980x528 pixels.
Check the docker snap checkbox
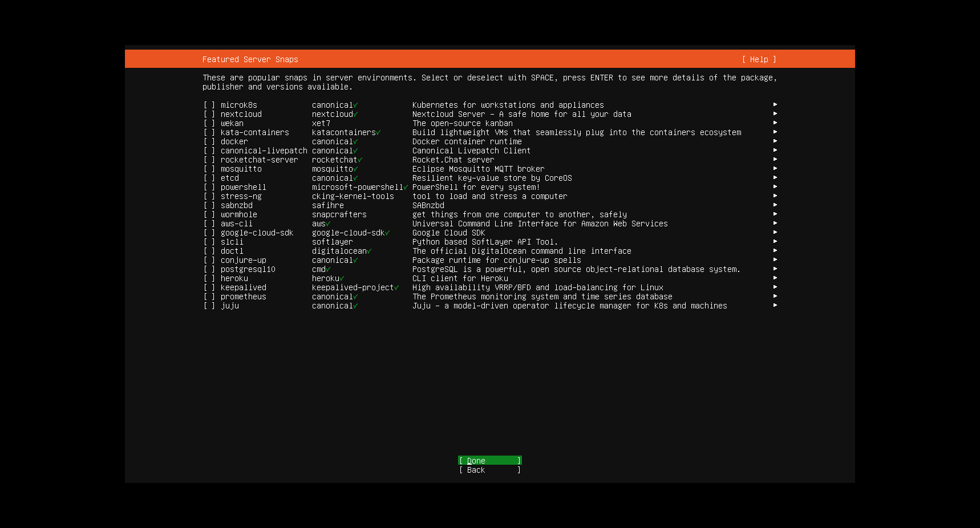coord(209,141)
